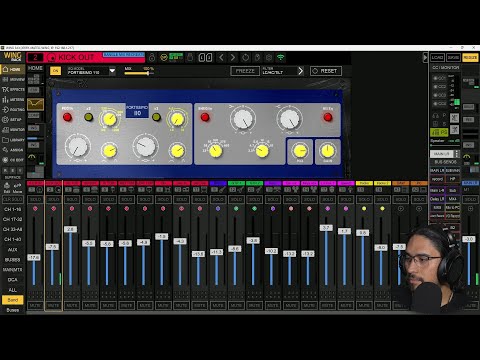Select the channel number 2 box

[x=35, y=57]
